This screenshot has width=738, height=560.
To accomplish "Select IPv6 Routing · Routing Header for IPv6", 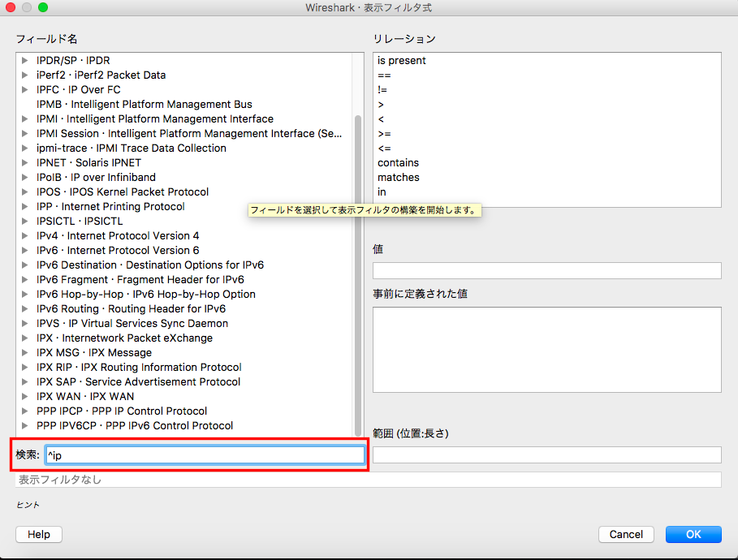I will click(x=131, y=308).
